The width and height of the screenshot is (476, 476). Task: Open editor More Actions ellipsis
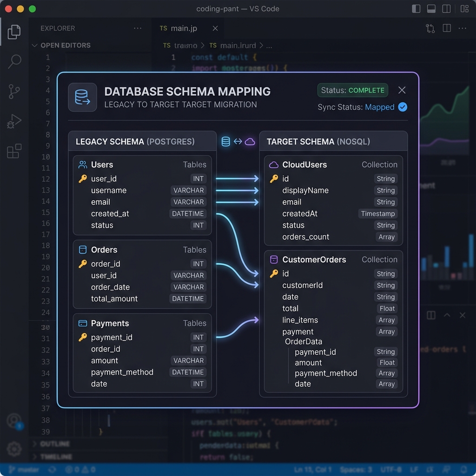click(x=463, y=28)
